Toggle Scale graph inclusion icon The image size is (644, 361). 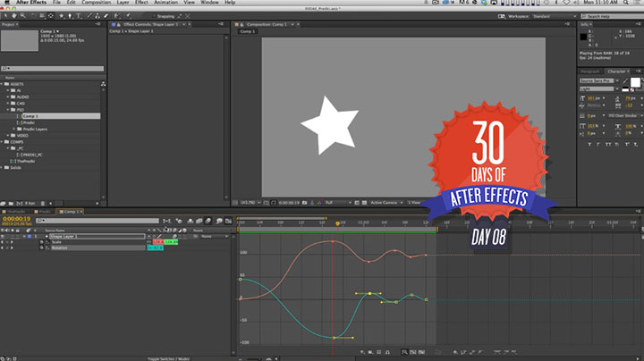(47, 242)
